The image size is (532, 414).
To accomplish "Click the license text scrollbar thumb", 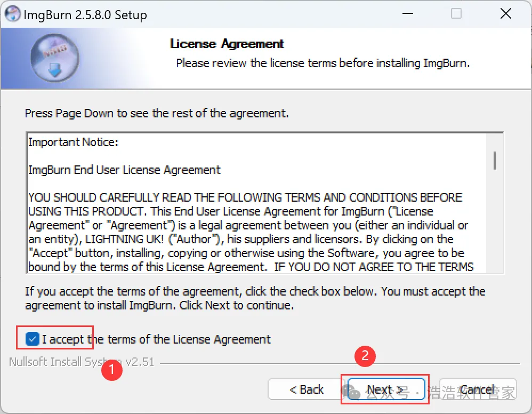I will (495, 160).
